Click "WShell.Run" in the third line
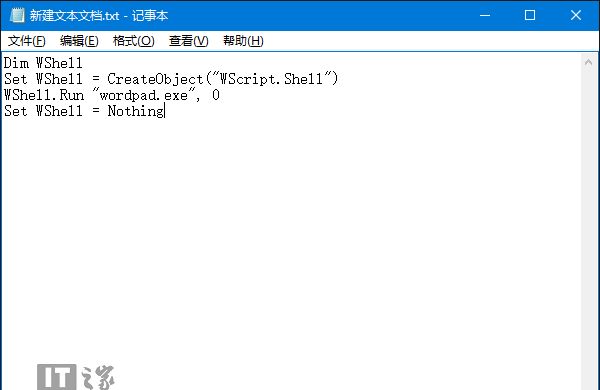 (44, 95)
